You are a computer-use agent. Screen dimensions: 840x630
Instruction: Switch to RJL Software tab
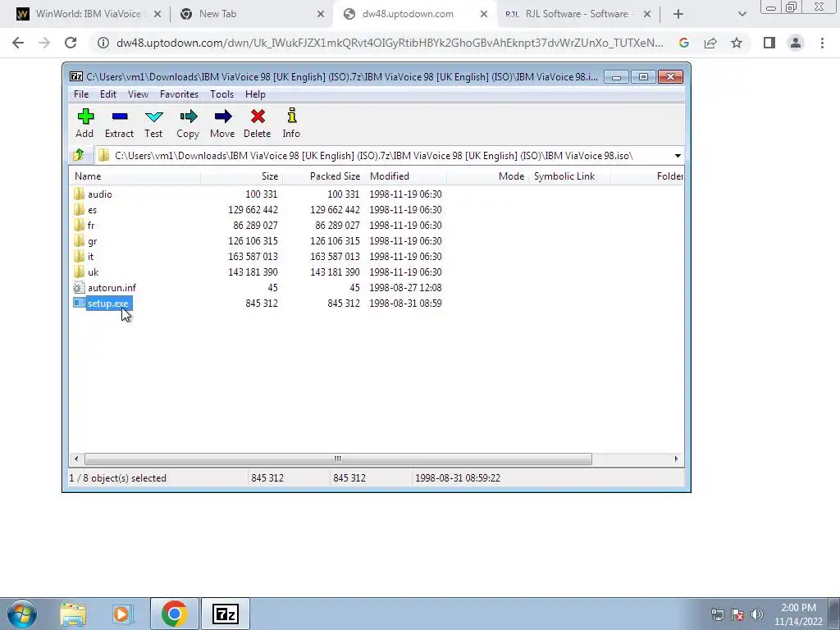tap(577, 14)
